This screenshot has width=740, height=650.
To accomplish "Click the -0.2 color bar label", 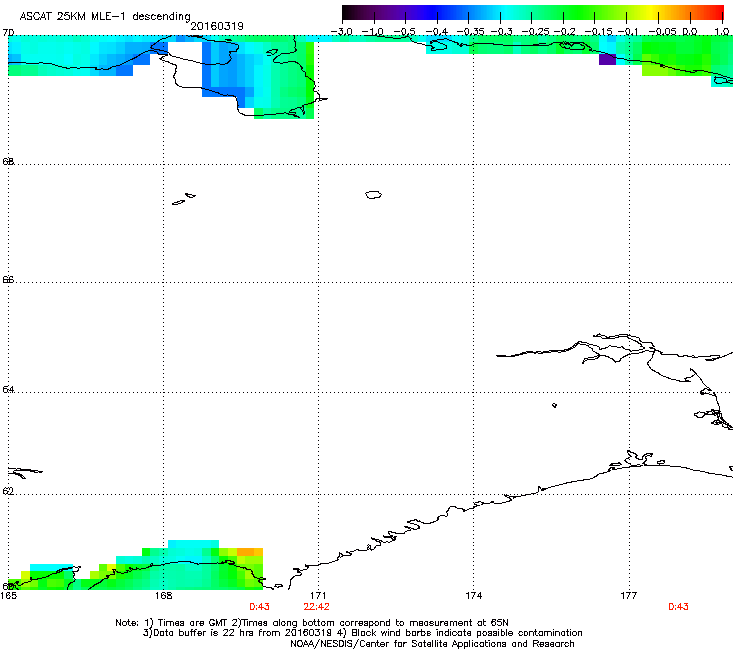I will point(564,32).
